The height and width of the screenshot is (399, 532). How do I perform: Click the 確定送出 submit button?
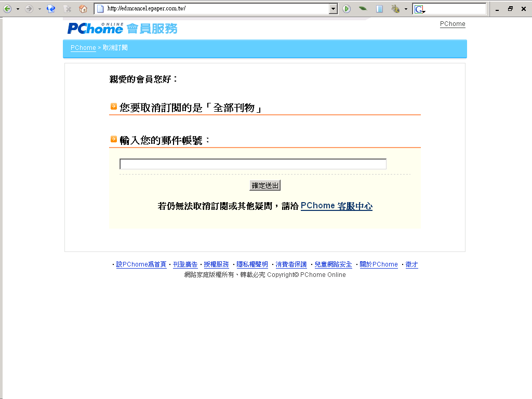click(265, 185)
